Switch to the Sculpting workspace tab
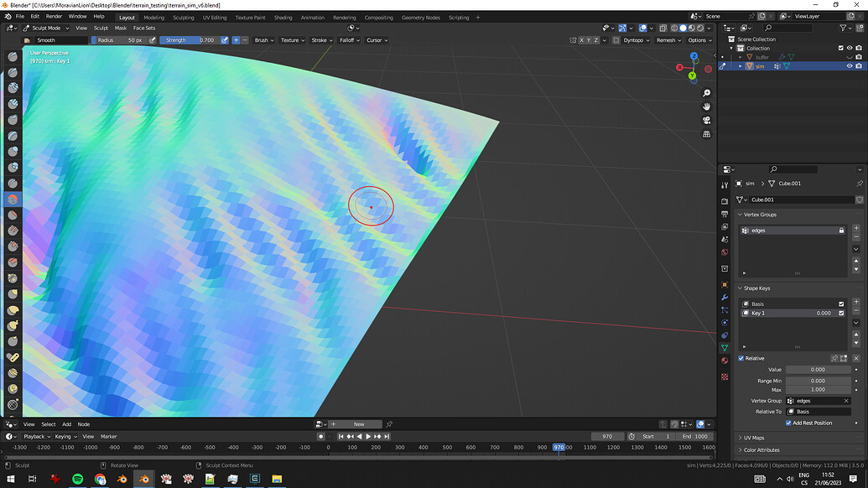The image size is (868, 488). (183, 18)
